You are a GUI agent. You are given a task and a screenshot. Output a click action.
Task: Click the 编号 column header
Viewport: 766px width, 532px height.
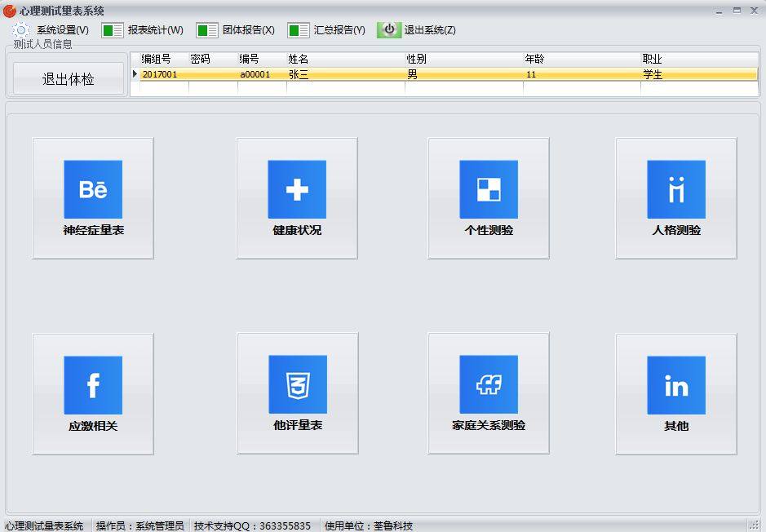pos(262,59)
